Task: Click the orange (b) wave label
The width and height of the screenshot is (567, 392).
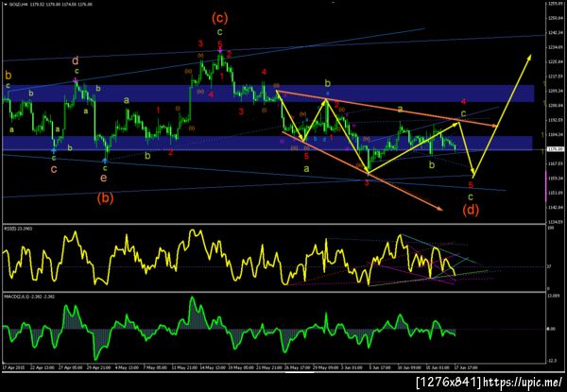Action: point(105,197)
